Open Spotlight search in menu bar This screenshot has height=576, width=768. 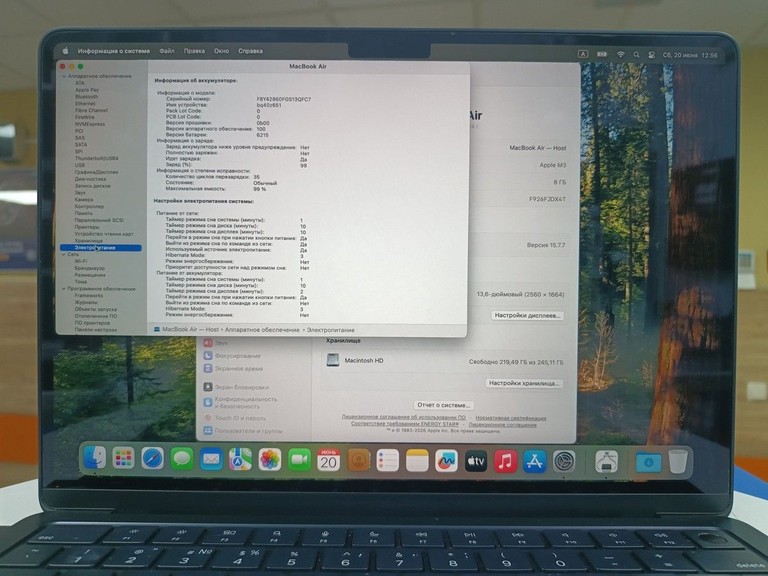pyautogui.click(x=636, y=55)
